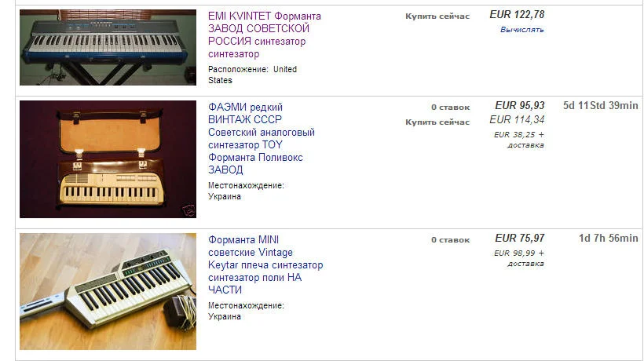
Task: Click the watermark icon on ФАЭМИ photo
Action: pyautogui.click(x=189, y=211)
